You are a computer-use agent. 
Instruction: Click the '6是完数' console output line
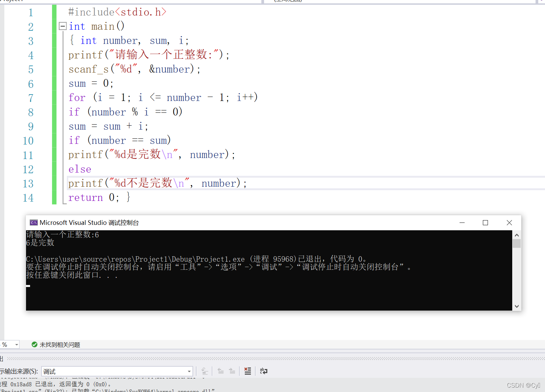40,243
